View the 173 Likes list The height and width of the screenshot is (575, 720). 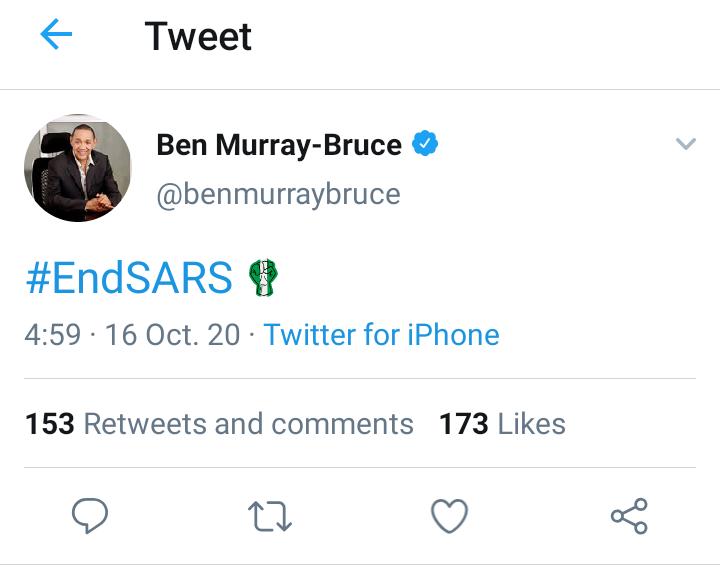pyautogui.click(x=502, y=423)
